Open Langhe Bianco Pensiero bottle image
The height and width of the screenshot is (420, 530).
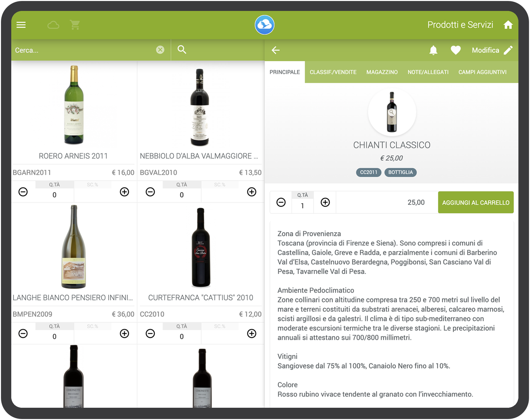click(x=74, y=247)
